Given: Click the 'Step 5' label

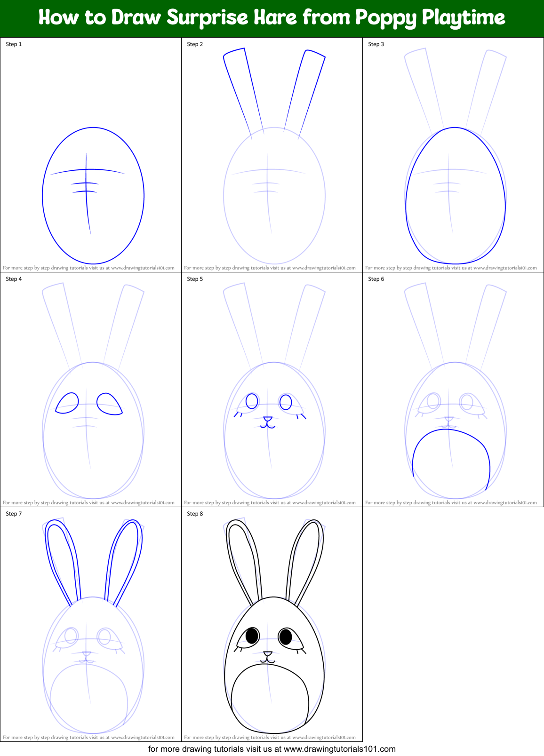Looking at the screenshot, I should pos(195,279).
